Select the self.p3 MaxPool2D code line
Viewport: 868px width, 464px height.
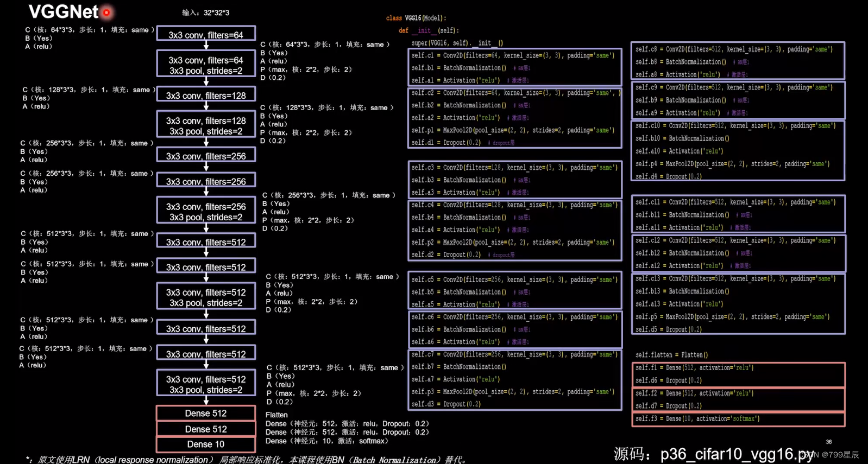coord(513,392)
